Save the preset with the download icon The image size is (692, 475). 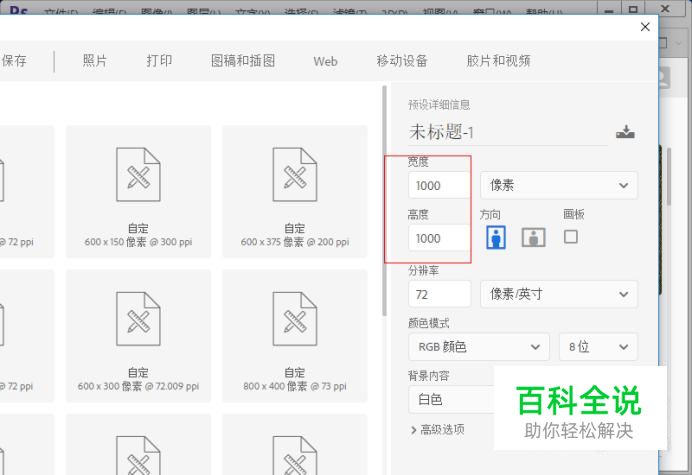tap(625, 132)
